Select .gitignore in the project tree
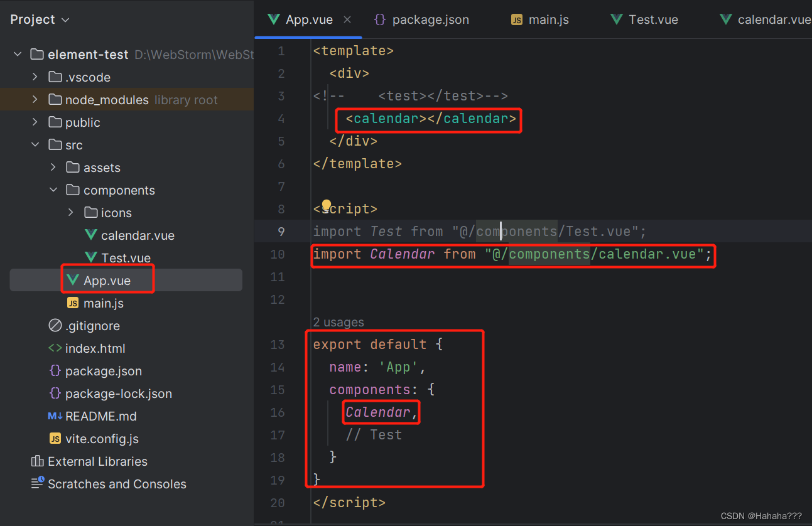Image resolution: width=812 pixels, height=526 pixels. point(92,326)
